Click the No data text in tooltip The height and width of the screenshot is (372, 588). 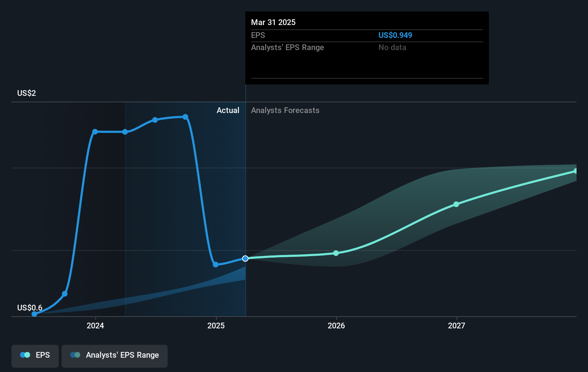coord(392,48)
